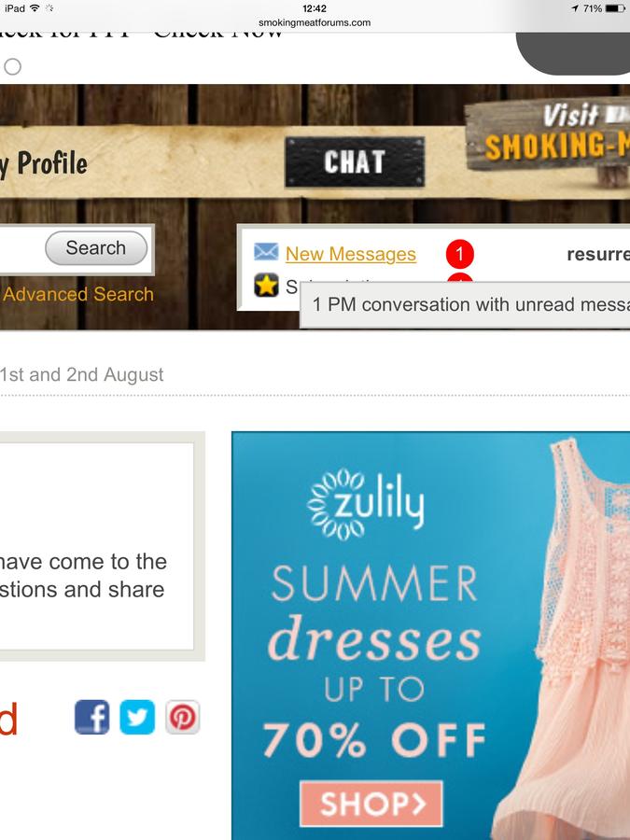Follow the New Messages link
The width and height of the screenshot is (630, 840).
(351, 254)
